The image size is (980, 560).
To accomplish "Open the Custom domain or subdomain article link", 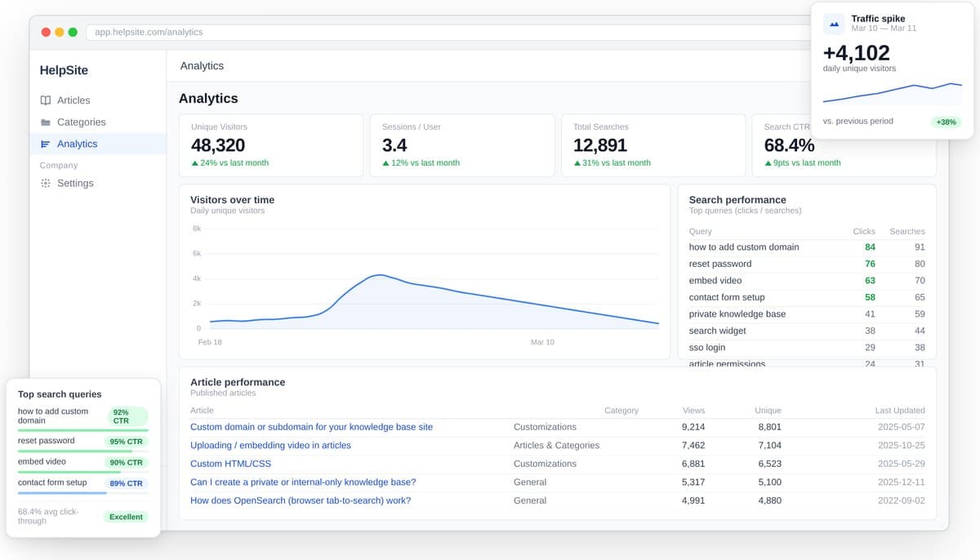I will click(311, 427).
